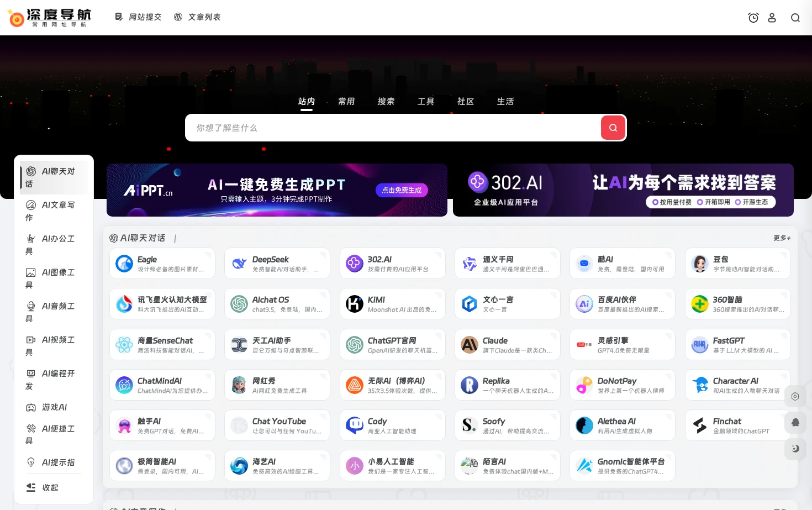This screenshot has width=812, height=510.
Task: Open the 社区 search tab
Action: (466, 102)
